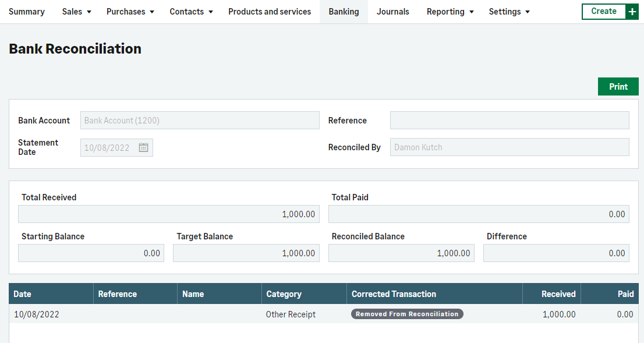This screenshot has width=644, height=343.
Task: Click the calendar icon in Statement Date
Action: pos(143,148)
